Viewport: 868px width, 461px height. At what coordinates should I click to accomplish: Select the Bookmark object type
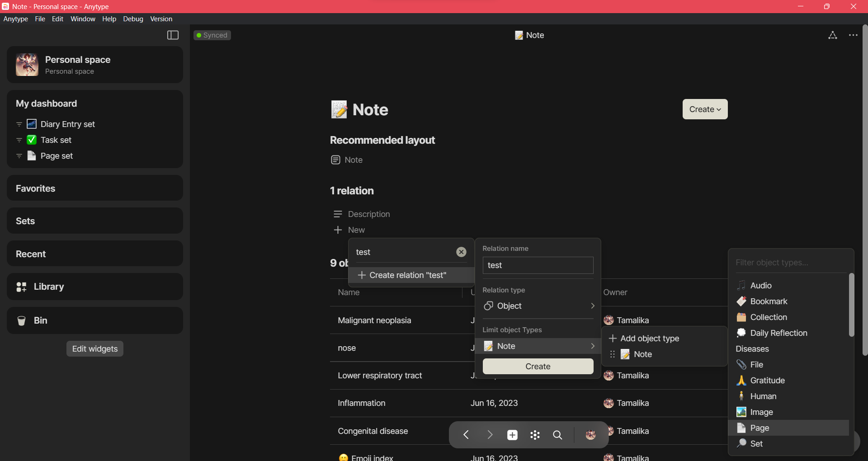[788, 301]
